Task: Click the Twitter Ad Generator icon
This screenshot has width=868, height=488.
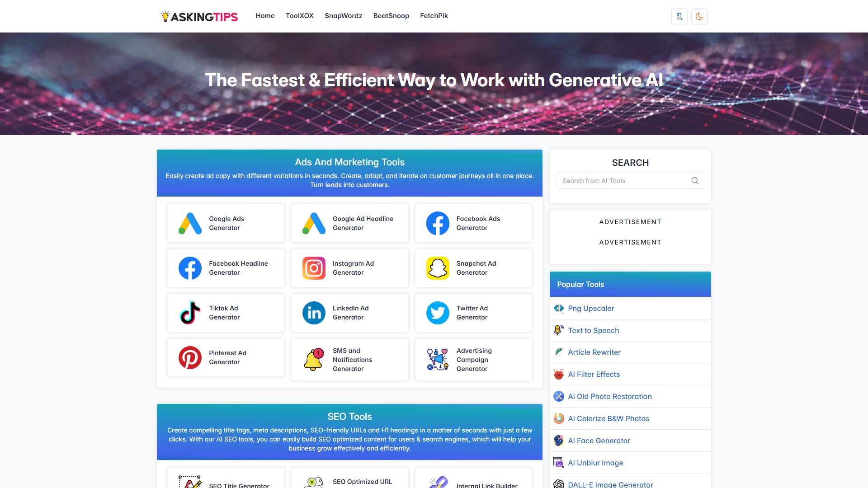Action: [x=438, y=312]
